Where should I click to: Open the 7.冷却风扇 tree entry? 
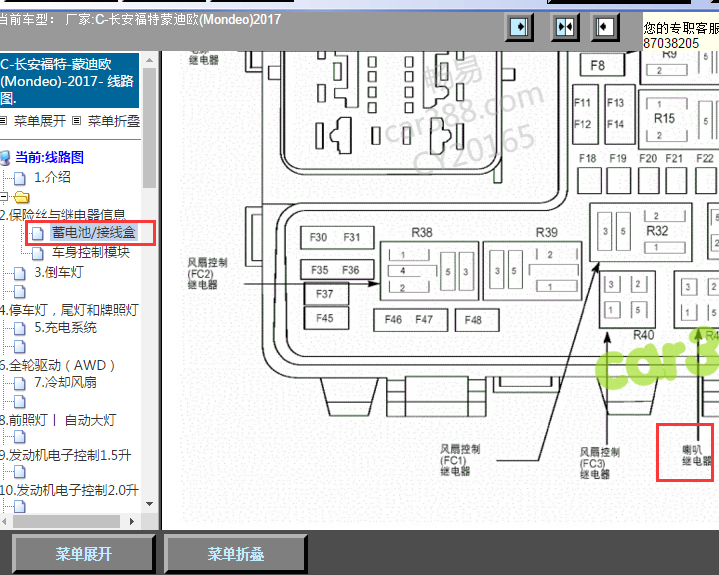point(66,382)
